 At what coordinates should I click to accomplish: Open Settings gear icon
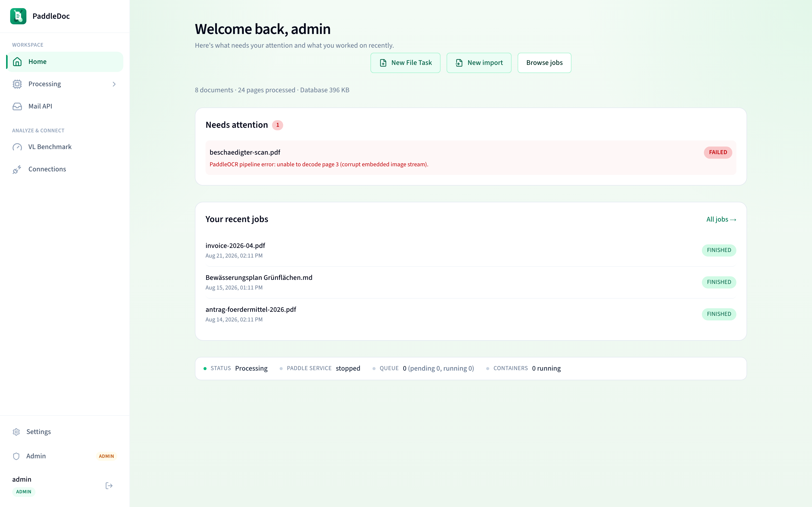pos(16,432)
